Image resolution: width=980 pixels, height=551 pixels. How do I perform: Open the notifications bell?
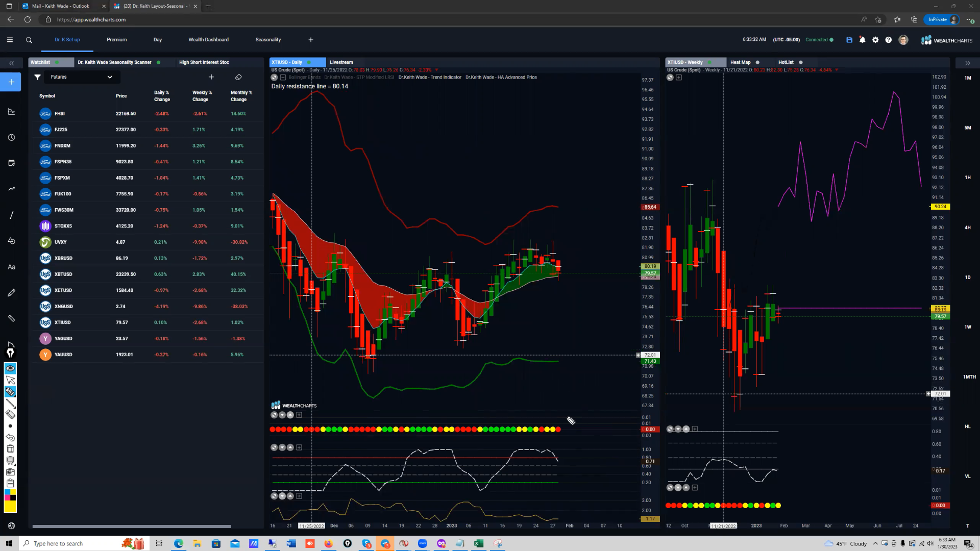[862, 40]
